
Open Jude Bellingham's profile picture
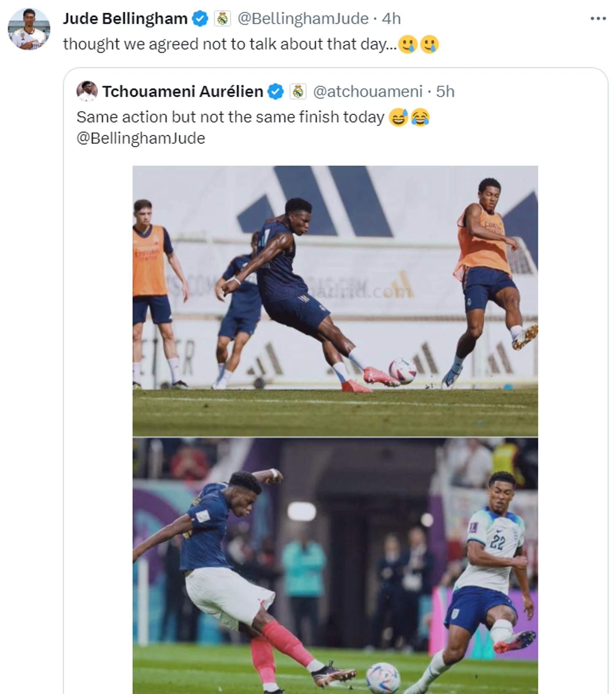29,29
